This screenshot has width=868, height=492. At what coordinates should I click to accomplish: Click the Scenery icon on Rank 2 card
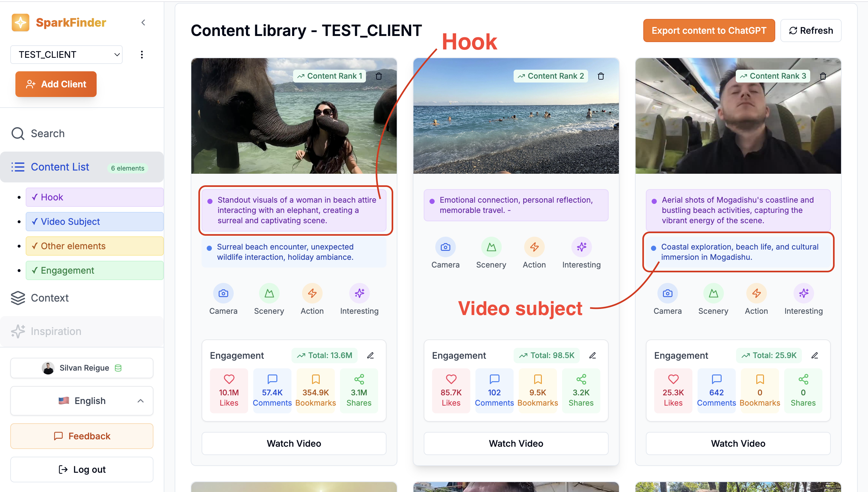[x=491, y=247]
